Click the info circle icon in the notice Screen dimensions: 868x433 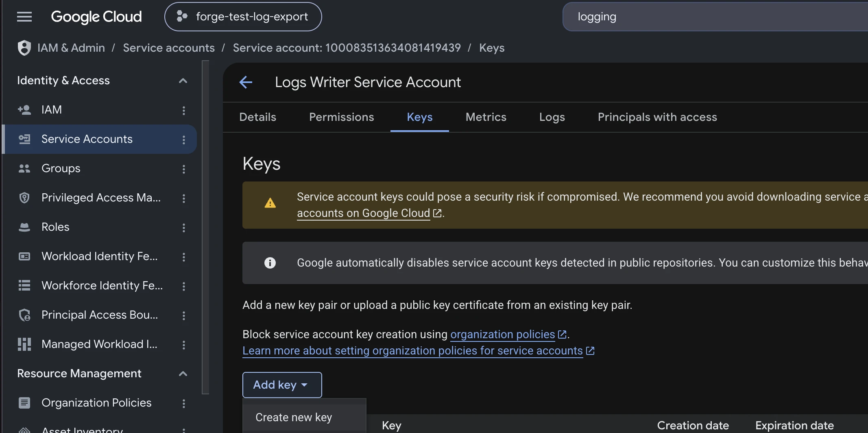pyautogui.click(x=270, y=263)
